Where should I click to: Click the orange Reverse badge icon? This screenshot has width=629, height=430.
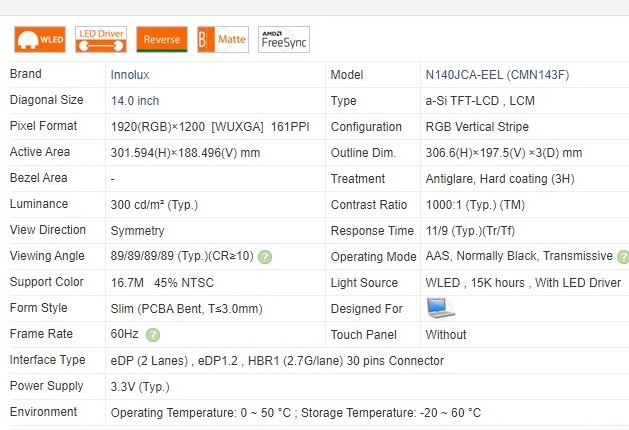pyautogui.click(x=162, y=39)
